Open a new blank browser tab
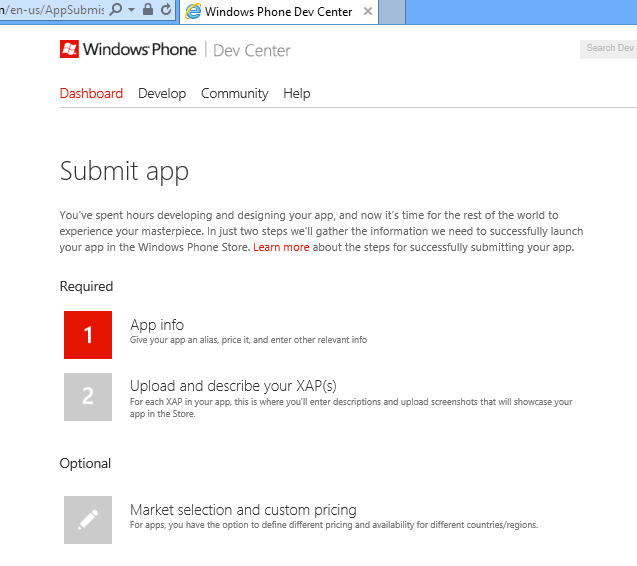This screenshot has width=637, height=566. [392, 12]
